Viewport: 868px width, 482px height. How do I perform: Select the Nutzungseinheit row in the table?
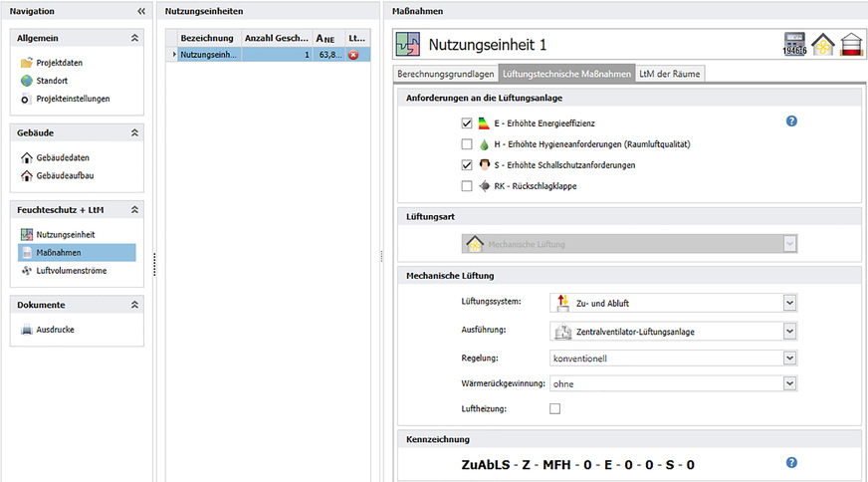point(209,55)
